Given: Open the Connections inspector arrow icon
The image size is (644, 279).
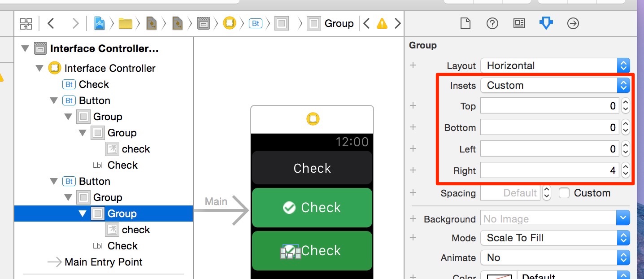Looking at the screenshot, I should (x=573, y=23).
